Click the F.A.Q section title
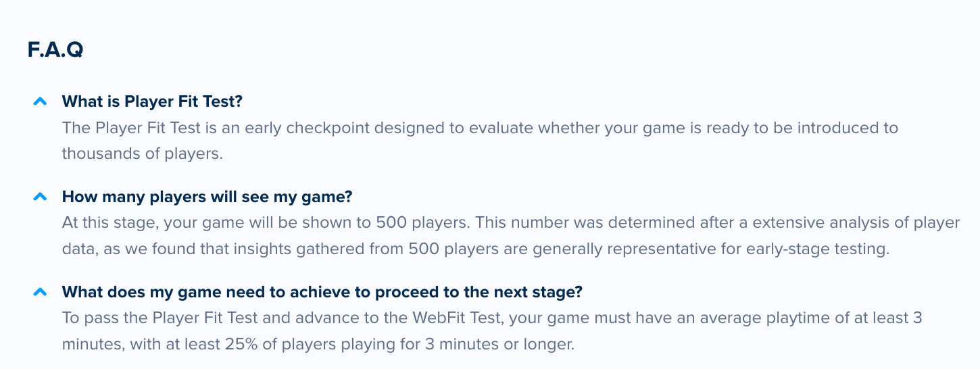Image resolution: width=980 pixels, height=369 pixels. 55,49
